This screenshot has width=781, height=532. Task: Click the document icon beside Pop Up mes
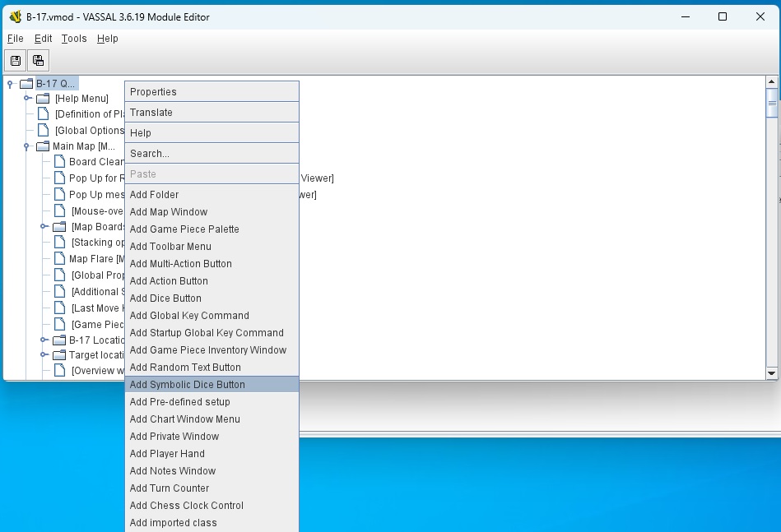point(60,195)
